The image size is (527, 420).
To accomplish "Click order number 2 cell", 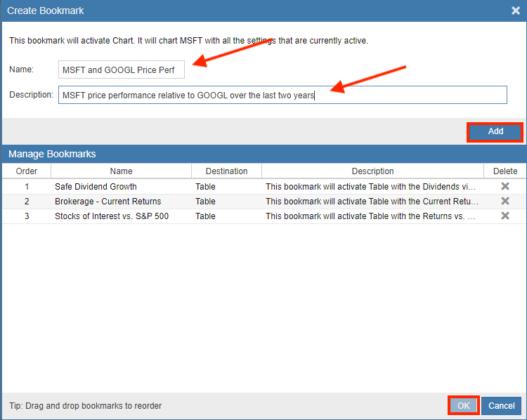I will coord(27,202).
